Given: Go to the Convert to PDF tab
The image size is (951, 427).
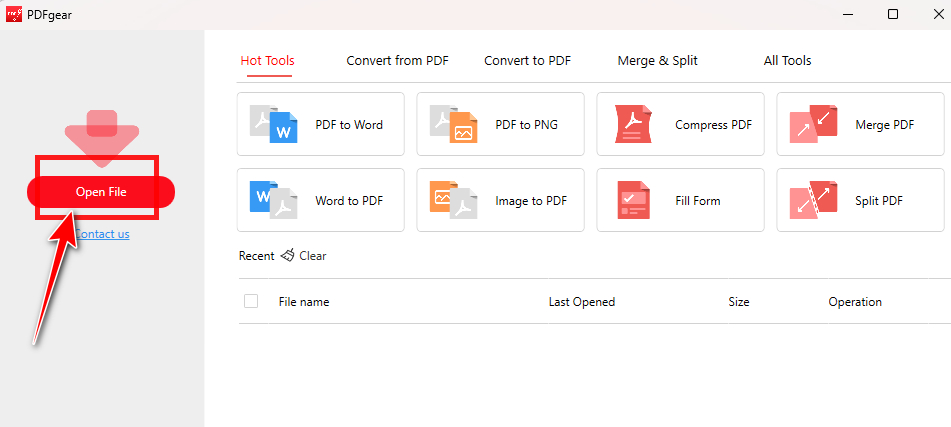Looking at the screenshot, I should pos(527,61).
